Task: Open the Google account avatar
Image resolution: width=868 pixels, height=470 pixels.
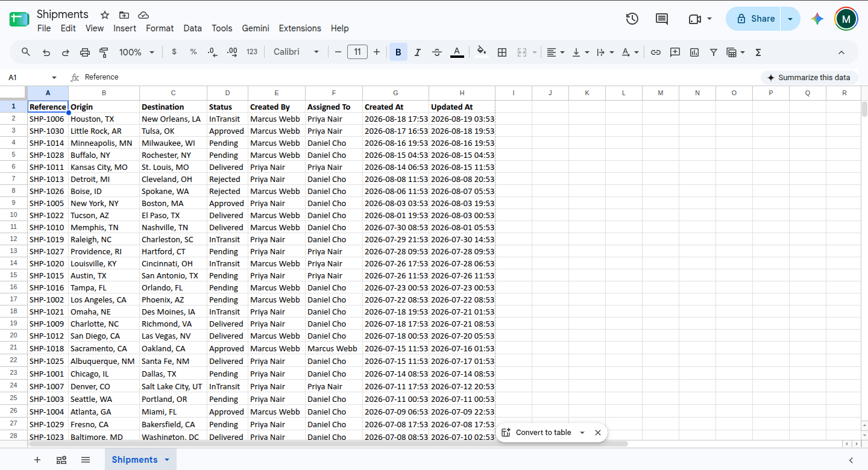Action: pos(846,19)
